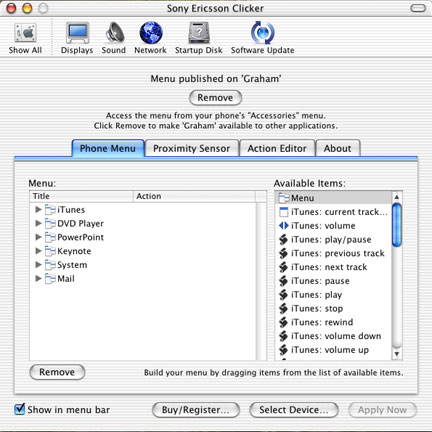Select the 'iTunes: next track' item text
432x432 pixels.
(x=329, y=267)
